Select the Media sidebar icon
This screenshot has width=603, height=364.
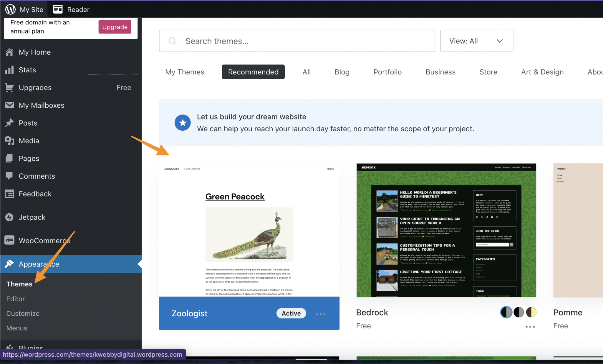click(9, 141)
